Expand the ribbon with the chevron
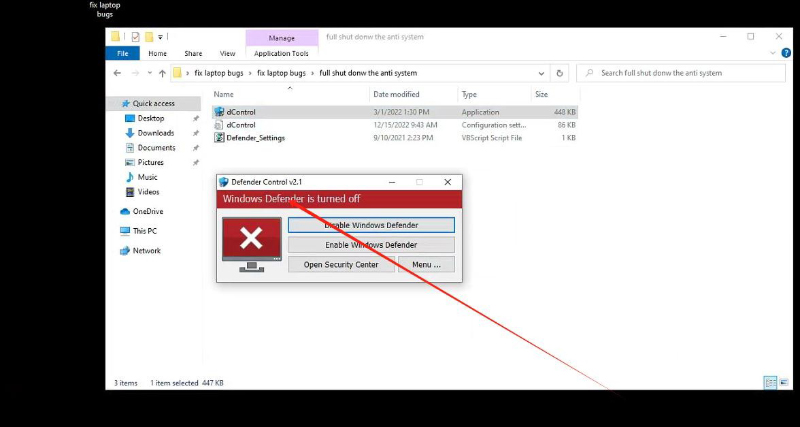 point(771,53)
